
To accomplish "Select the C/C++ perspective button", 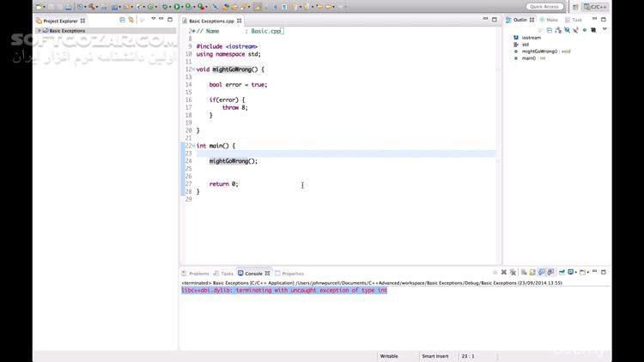I will 595,7.
